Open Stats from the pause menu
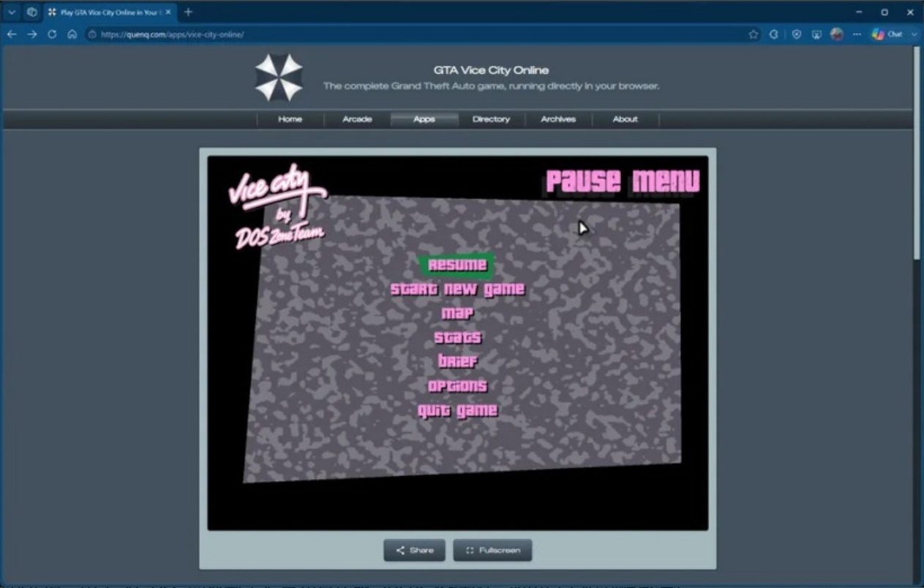924x588 pixels. [x=457, y=337]
